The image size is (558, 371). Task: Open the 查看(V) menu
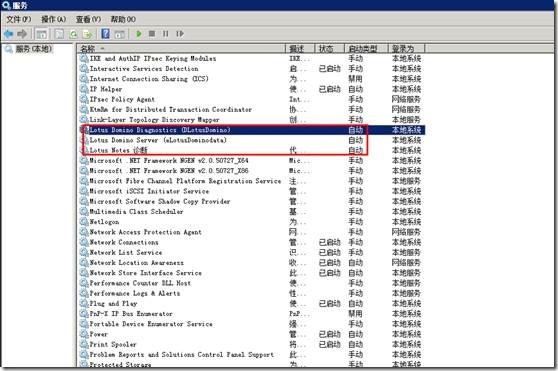click(88, 19)
